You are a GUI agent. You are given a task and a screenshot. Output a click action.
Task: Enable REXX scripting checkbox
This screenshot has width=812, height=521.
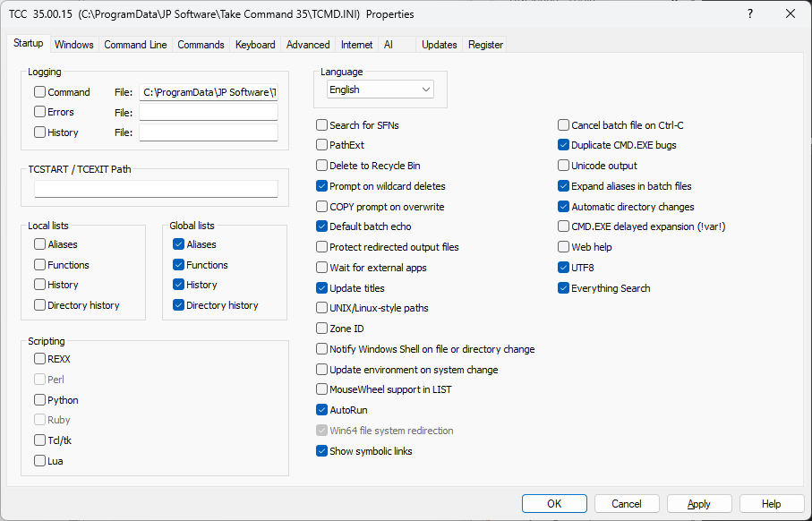pos(40,359)
